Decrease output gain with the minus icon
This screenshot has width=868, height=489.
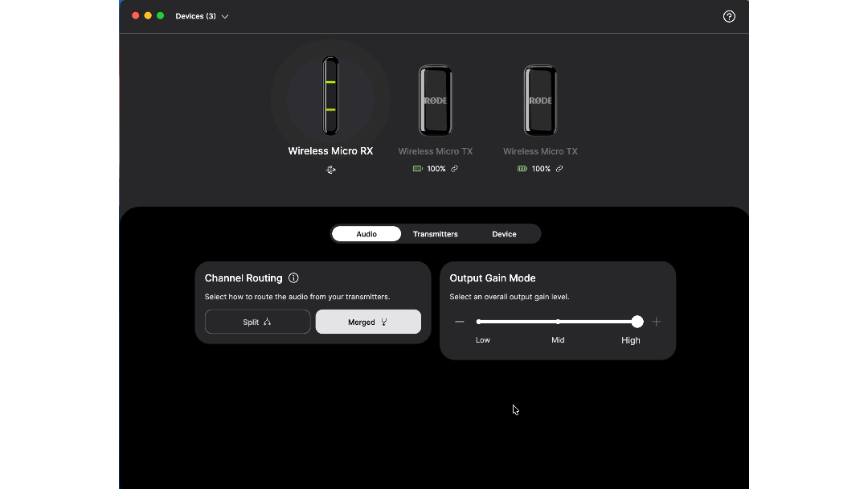point(460,322)
